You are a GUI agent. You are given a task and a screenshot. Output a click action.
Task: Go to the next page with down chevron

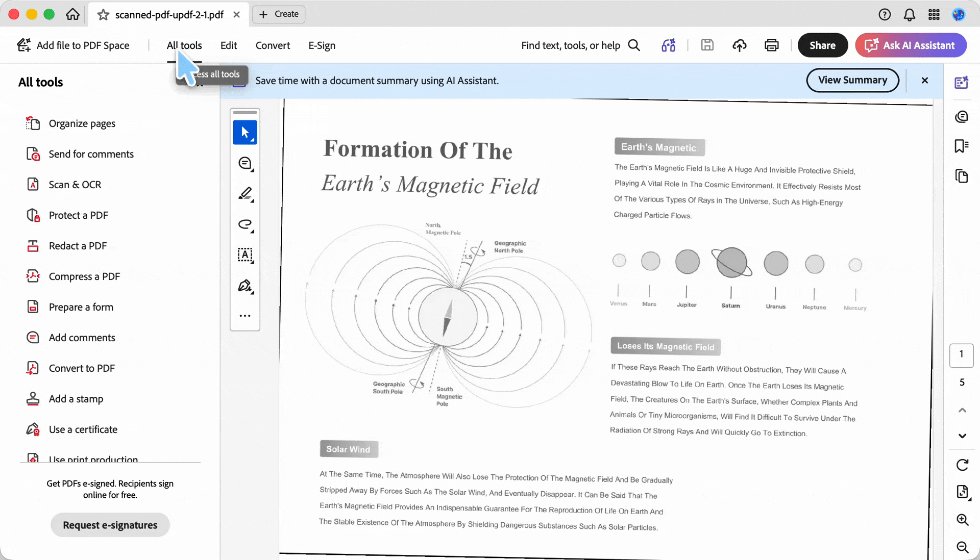962,436
